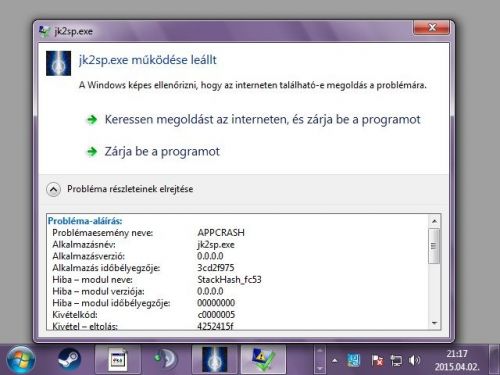Image resolution: width=500 pixels, height=375 pixels.
Task: Click taskbar toolbar scroll down arrow
Action: pos(320,369)
